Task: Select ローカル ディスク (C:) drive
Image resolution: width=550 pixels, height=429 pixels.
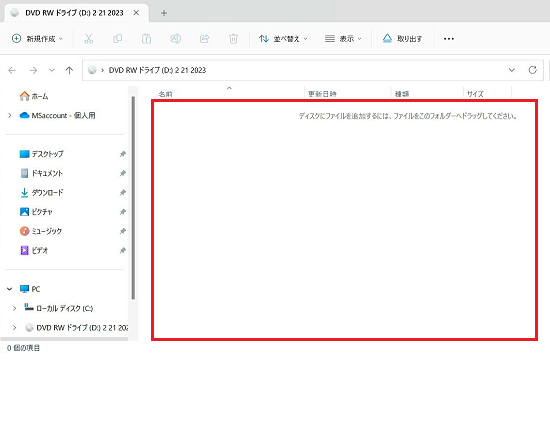Action: tap(59, 308)
